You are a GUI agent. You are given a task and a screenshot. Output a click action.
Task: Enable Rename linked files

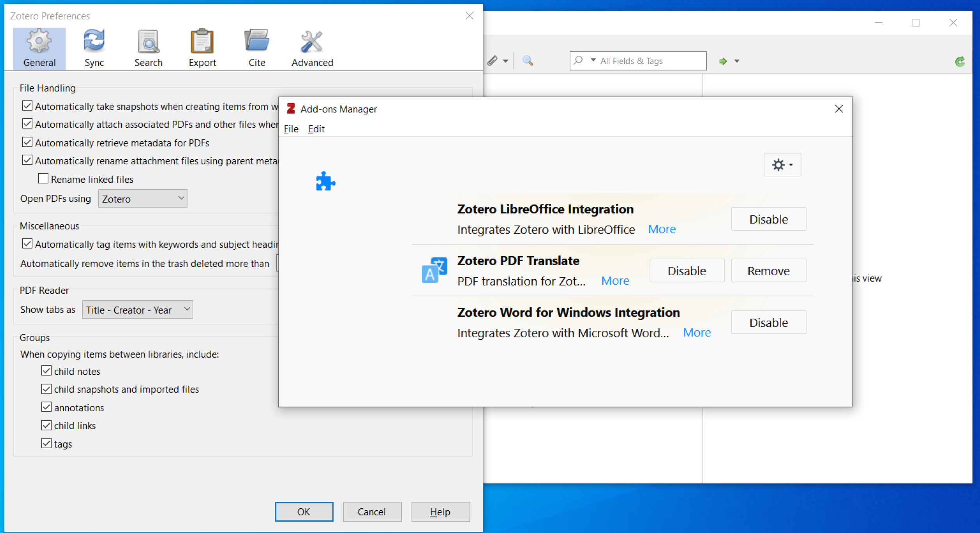click(43, 178)
